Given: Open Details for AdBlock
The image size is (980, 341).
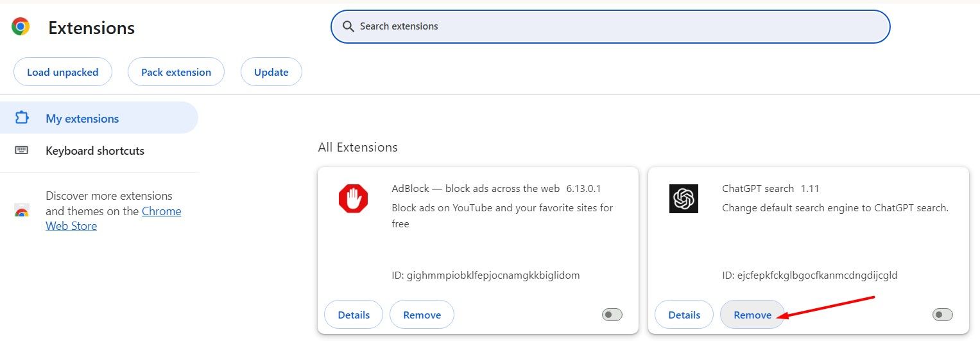Looking at the screenshot, I should pyautogui.click(x=354, y=315).
